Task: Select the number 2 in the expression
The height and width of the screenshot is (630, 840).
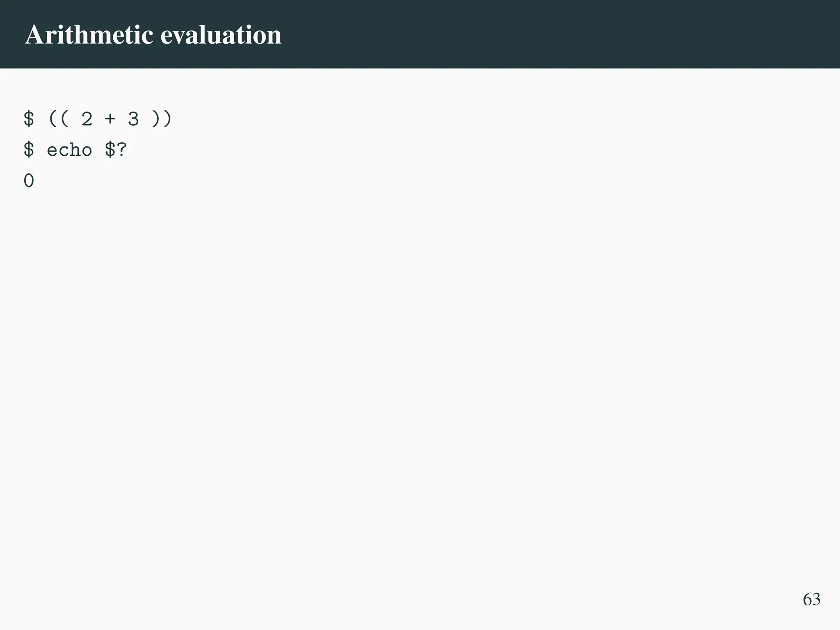Action: point(87,119)
